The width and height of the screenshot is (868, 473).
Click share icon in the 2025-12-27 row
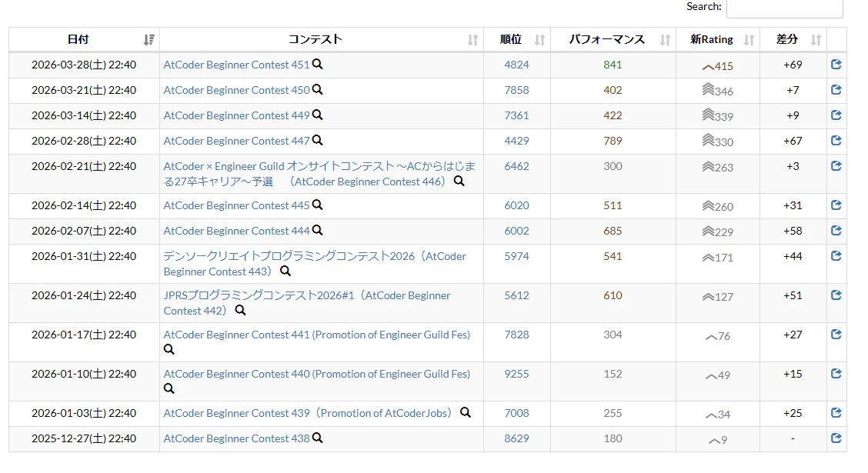pyautogui.click(x=836, y=438)
